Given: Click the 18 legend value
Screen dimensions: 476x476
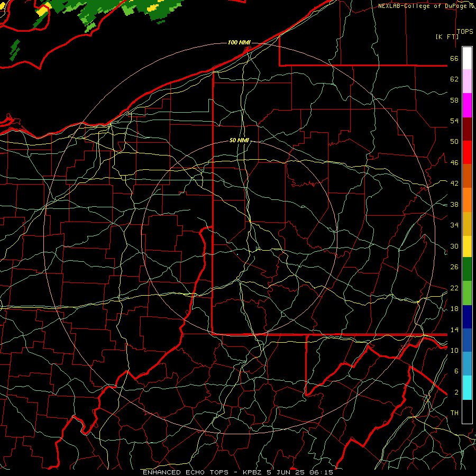Looking at the screenshot, I should point(454,309).
